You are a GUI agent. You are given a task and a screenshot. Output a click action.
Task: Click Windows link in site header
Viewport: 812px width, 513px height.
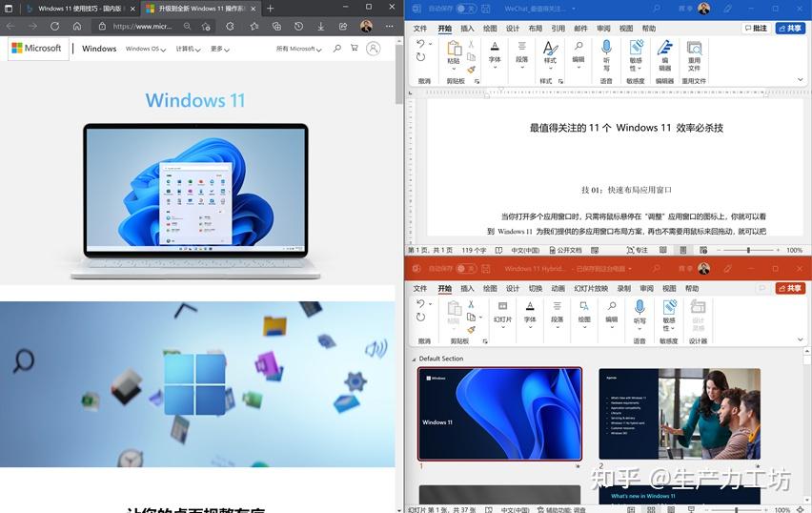coord(99,49)
